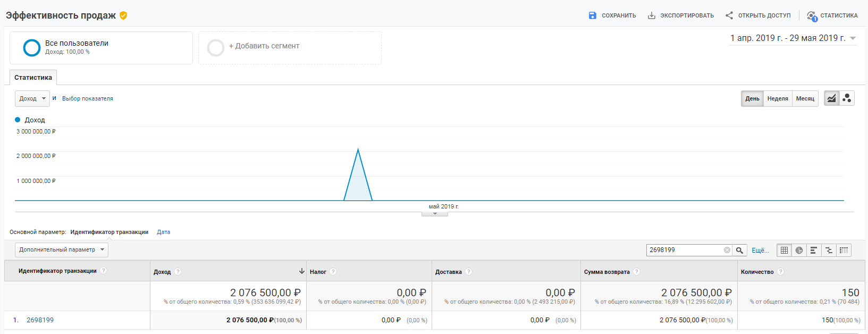Open the Дополнительный параметр dropdown
This screenshot has height=334, width=868.
click(61, 249)
